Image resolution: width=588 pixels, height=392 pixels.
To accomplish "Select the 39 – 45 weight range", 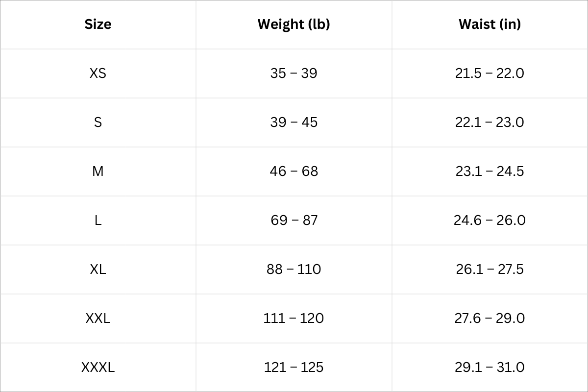I will (x=294, y=122).
